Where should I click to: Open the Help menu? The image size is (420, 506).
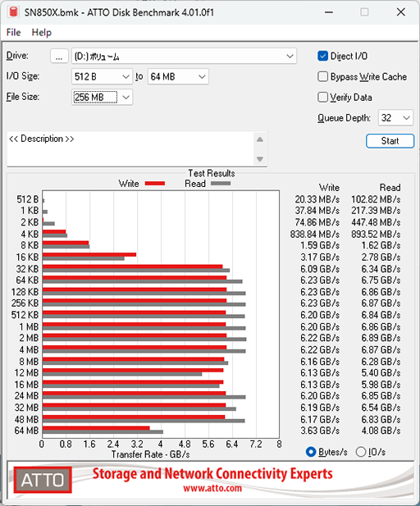tap(42, 32)
